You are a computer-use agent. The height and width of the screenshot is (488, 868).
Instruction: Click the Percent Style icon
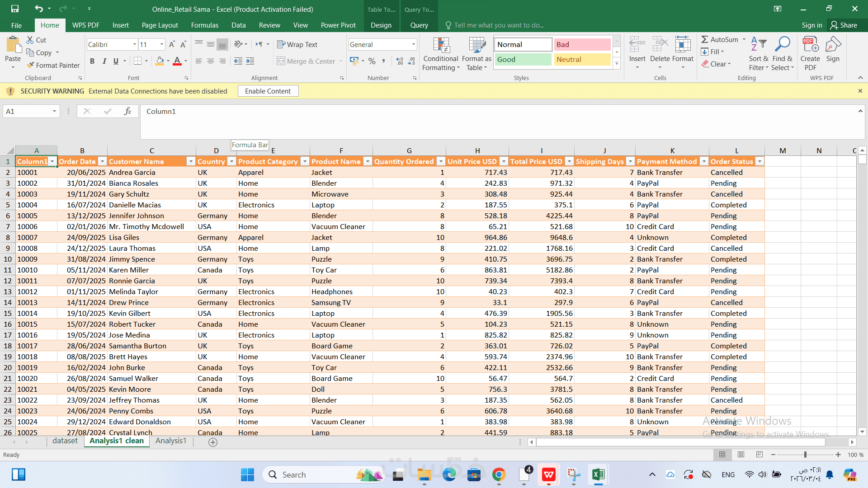[372, 61]
